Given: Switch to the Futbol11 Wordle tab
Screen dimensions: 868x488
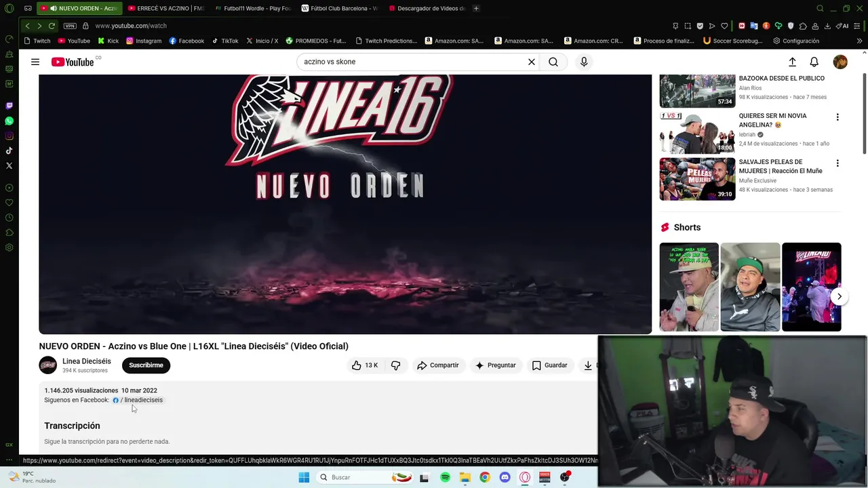Looking at the screenshot, I should (x=252, y=8).
